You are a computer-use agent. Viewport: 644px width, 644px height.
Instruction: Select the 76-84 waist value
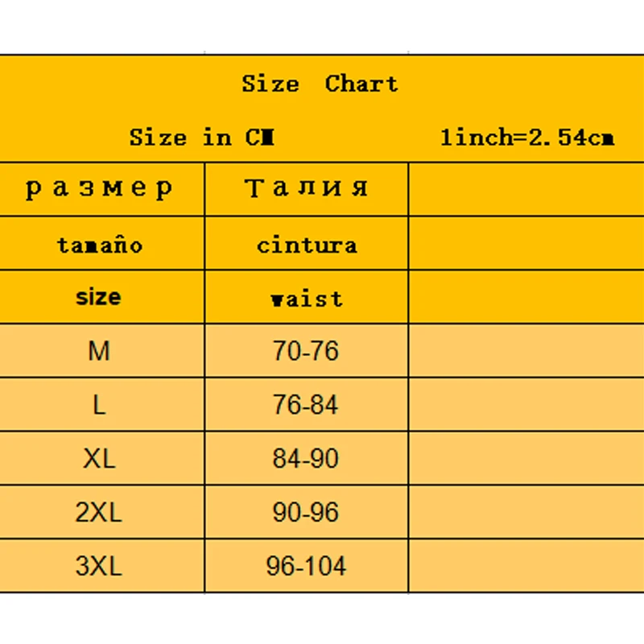click(306, 405)
